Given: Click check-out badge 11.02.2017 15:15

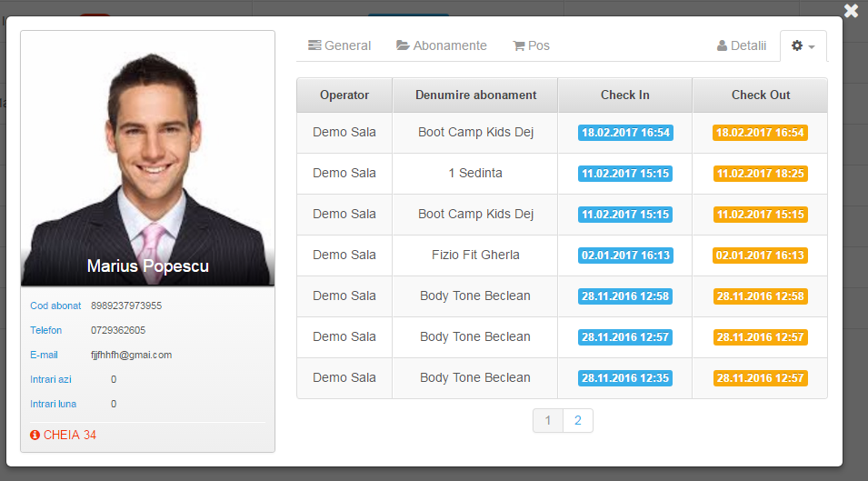Looking at the screenshot, I should (760, 215).
